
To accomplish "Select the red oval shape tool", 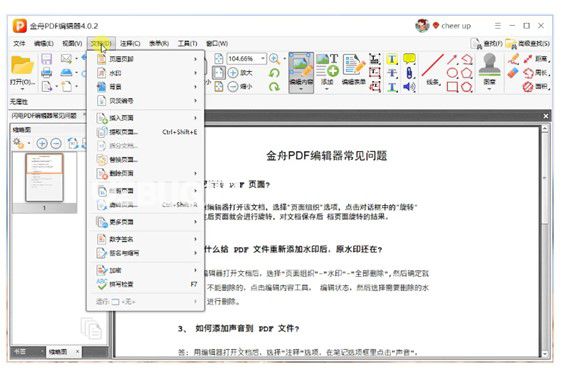I will tap(452, 73).
